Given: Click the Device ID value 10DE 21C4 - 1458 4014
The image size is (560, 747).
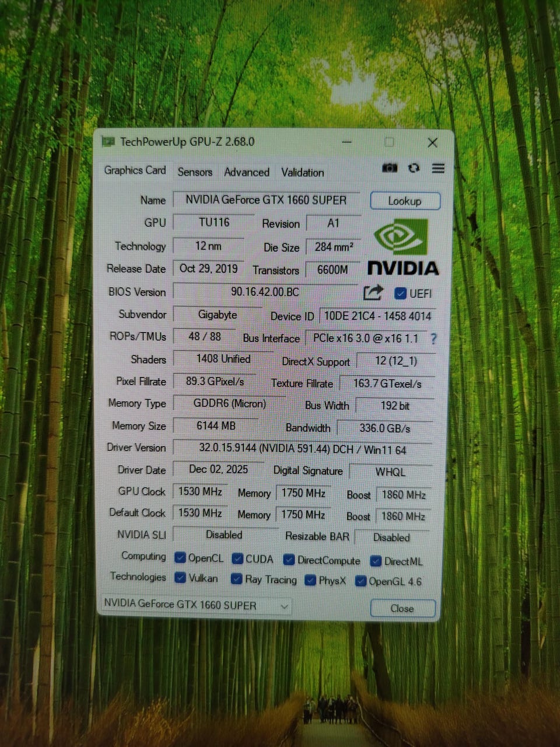Looking at the screenshot, I should tap(377, 316).
